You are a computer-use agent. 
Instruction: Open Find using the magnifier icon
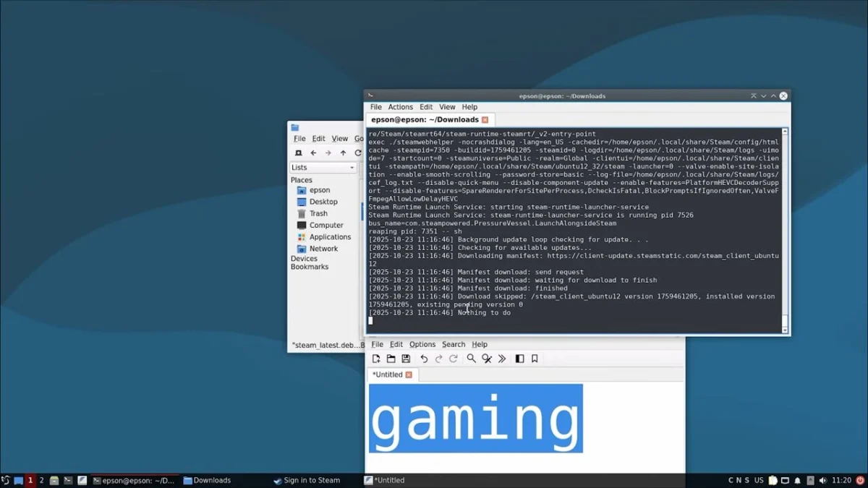click(x=472, y=359)
